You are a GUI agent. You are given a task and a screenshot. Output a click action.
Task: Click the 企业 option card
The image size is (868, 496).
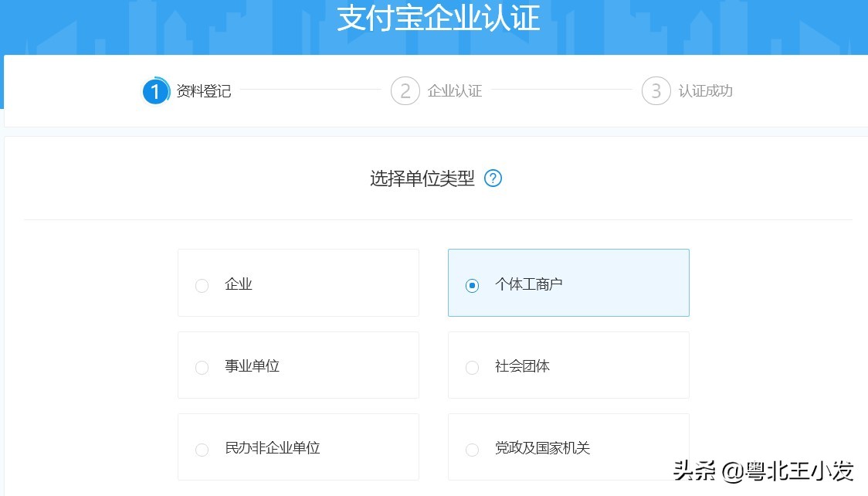[298, 283]
